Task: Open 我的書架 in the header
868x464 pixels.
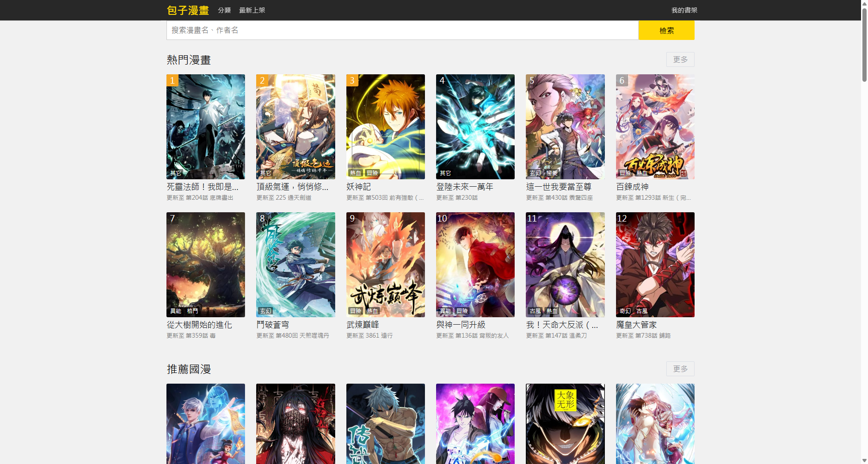Action: coord(684,10)
